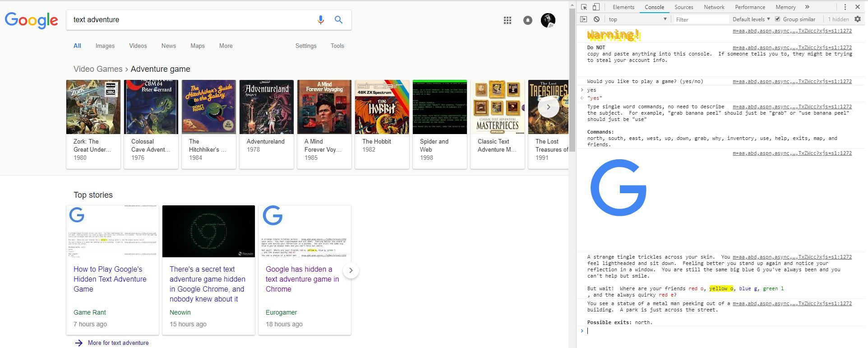868x348 pixels.
Task: Select Maps search tab
Action: point(197,46)
